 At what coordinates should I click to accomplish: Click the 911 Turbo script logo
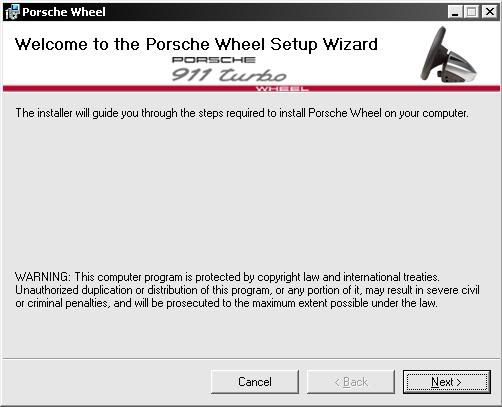(x=229, y=75)
